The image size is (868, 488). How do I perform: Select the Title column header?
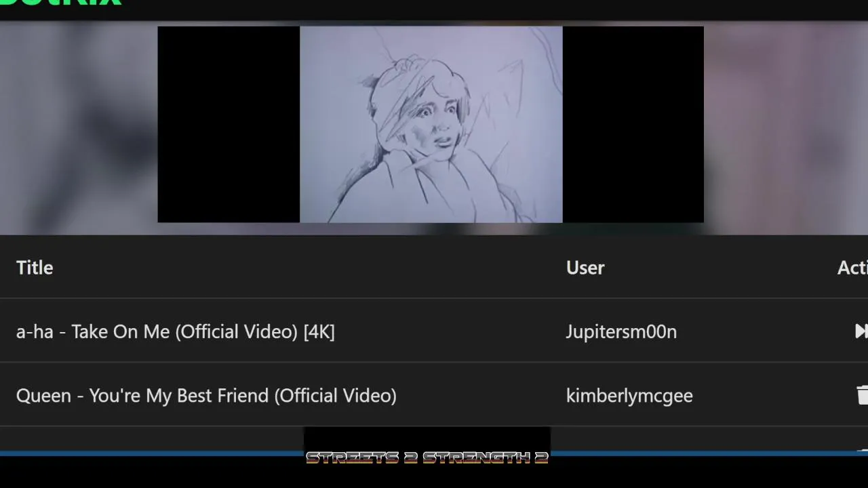coord(35,268)
